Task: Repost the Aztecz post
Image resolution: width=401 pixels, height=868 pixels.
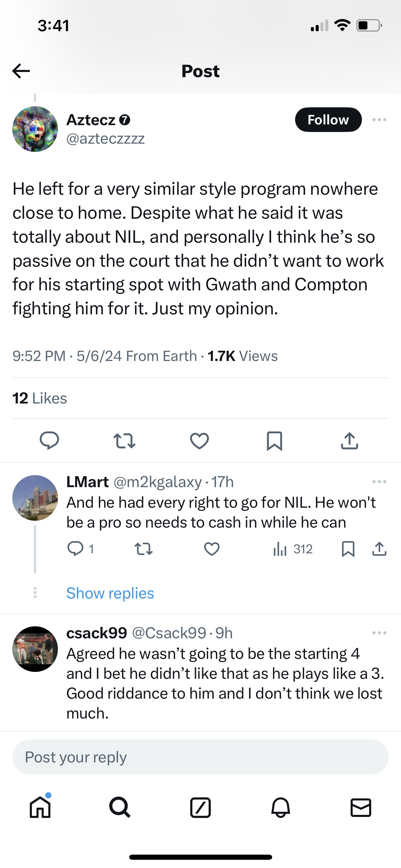Action: pos(124,441)
